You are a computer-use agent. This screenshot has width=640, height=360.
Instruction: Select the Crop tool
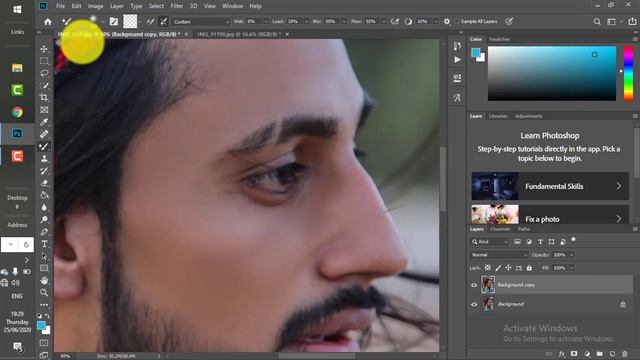coord(44,98)
